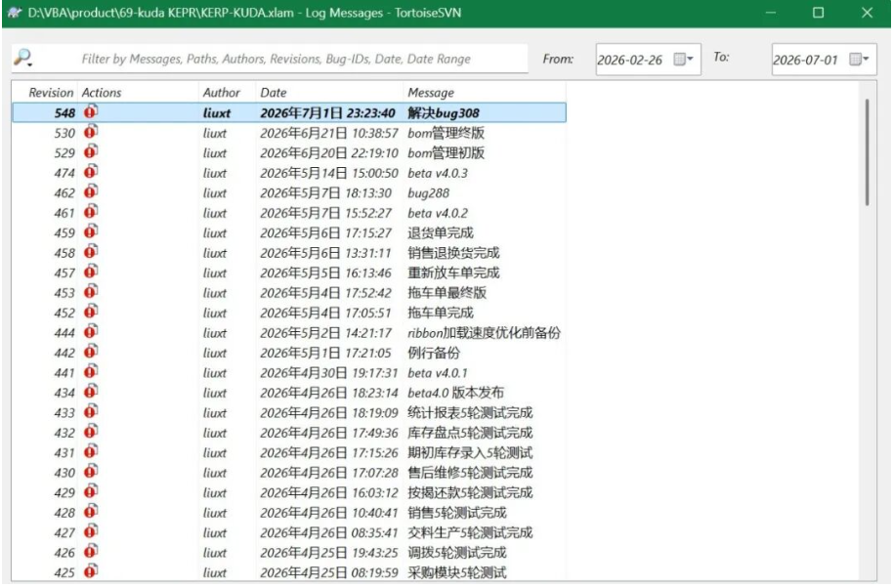Select the log message 'bom管理初版'
893x588 pixels.
coord(446,152)
